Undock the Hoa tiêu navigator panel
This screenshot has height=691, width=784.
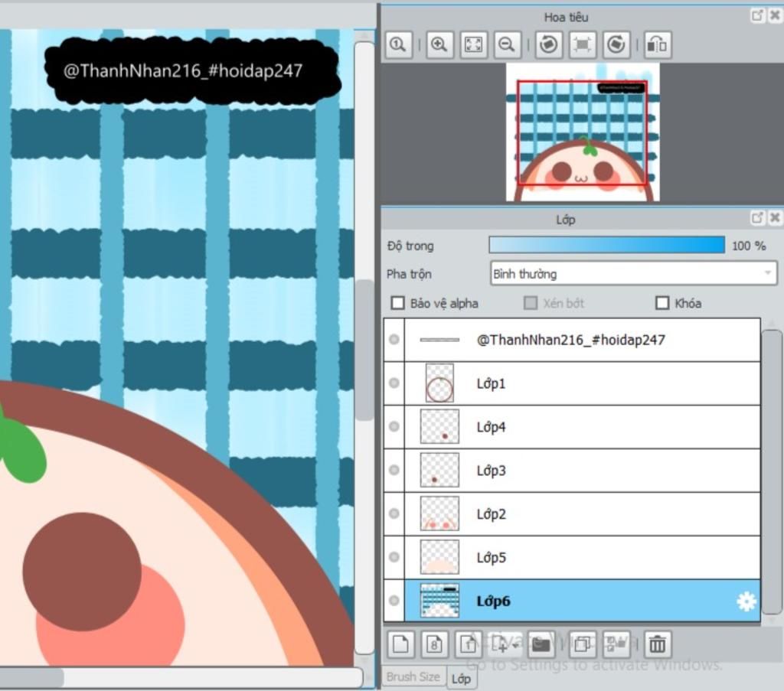coord(757,15)
